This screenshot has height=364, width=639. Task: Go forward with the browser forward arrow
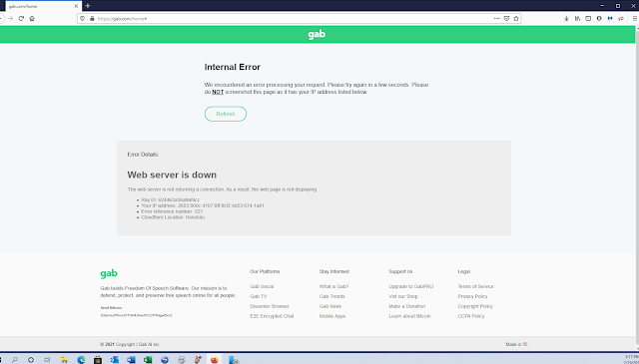[x=10, y=18]
